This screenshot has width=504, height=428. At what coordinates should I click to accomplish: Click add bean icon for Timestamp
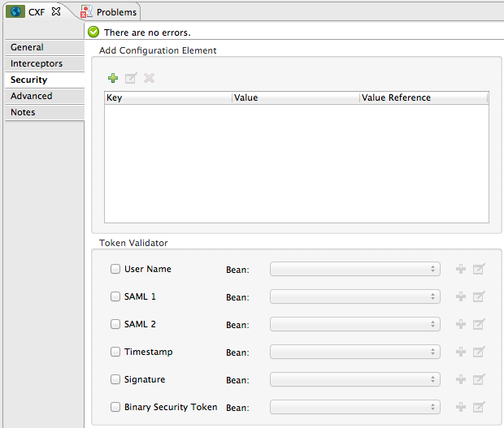(461, 352)
